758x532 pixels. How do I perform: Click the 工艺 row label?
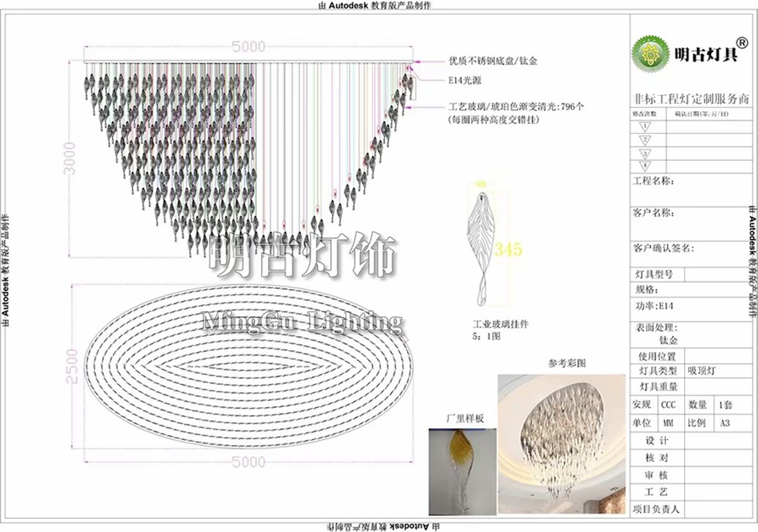[656, 492]
